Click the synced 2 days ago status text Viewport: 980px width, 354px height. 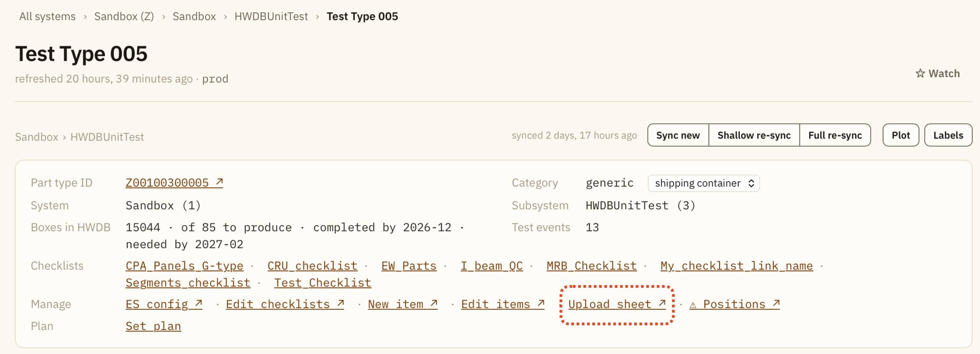click(574, 135)
